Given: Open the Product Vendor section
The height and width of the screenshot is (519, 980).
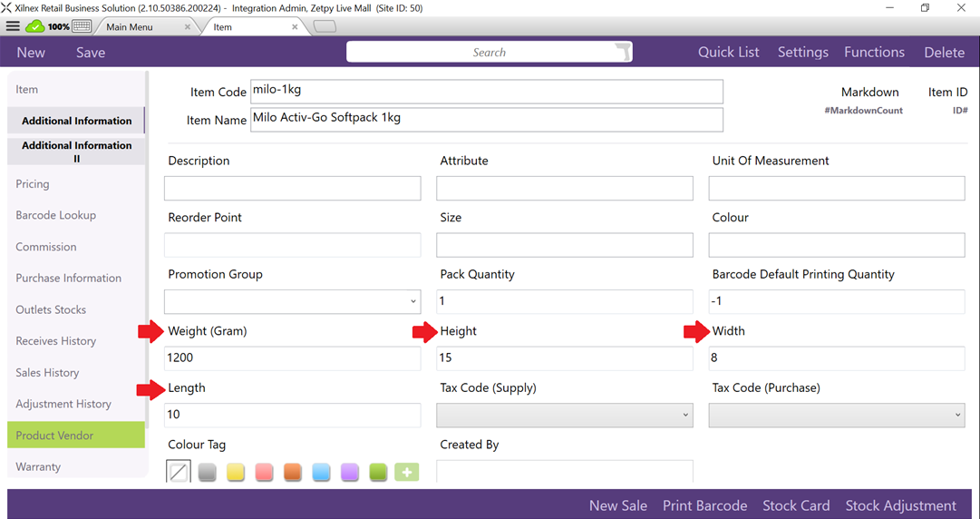Looking at the screenshot, I should [x=76, y=436].
